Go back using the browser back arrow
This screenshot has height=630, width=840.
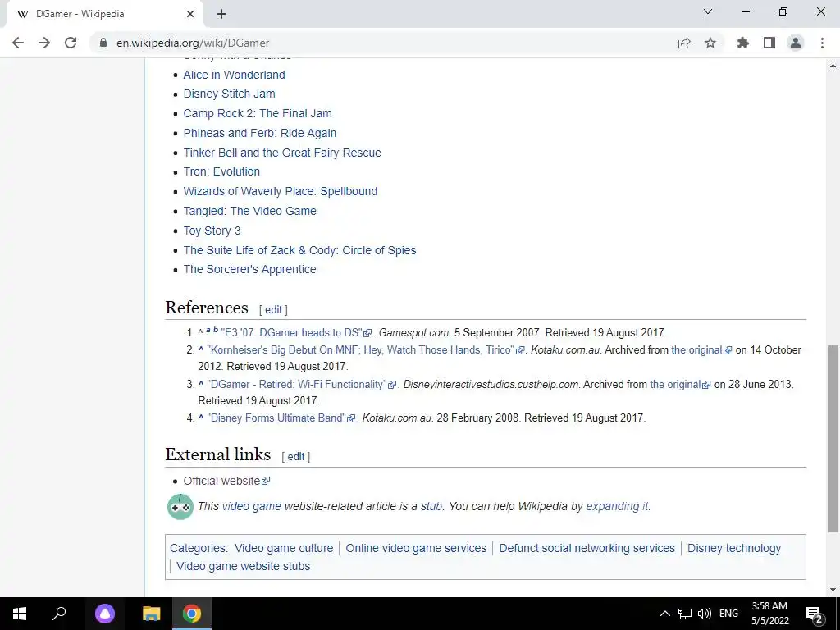click(18, 43)
